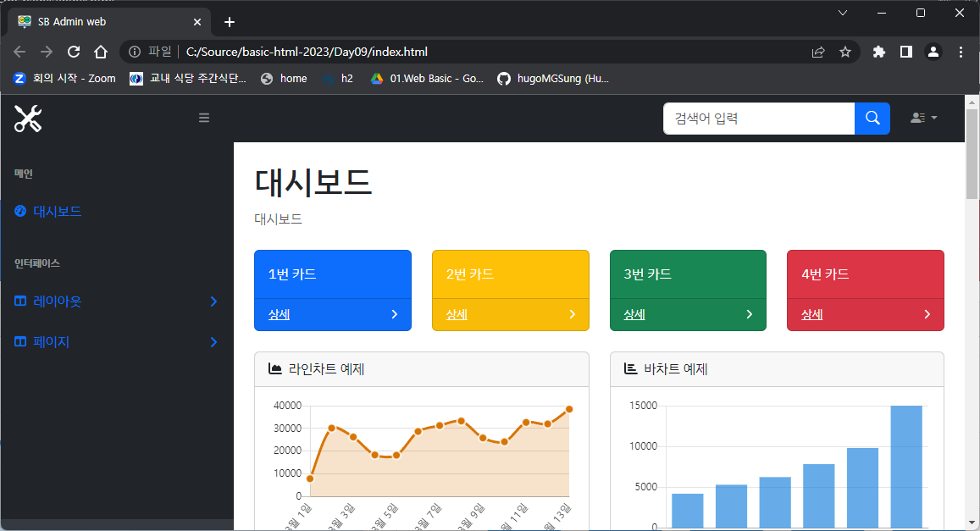Open the Chrome extensions puzzle icon
Image resolution: width=980 pixels, height=531 pixels.
click(878, 52)
